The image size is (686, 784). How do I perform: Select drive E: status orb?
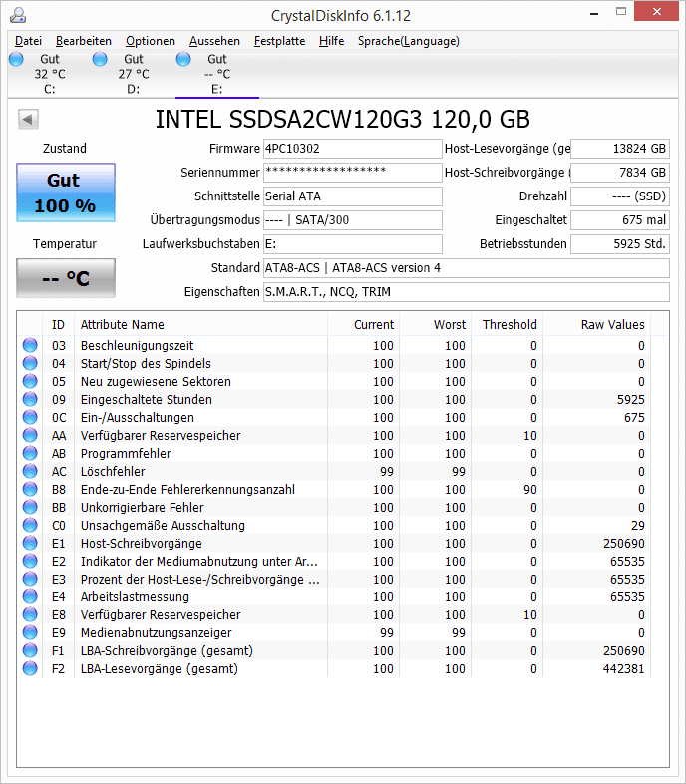click(183, 60)
